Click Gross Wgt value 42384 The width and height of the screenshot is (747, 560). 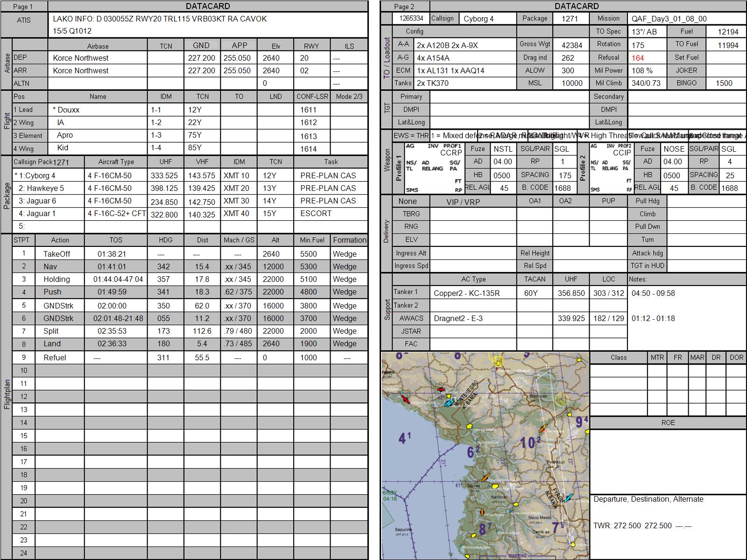[x=571, y=46]
